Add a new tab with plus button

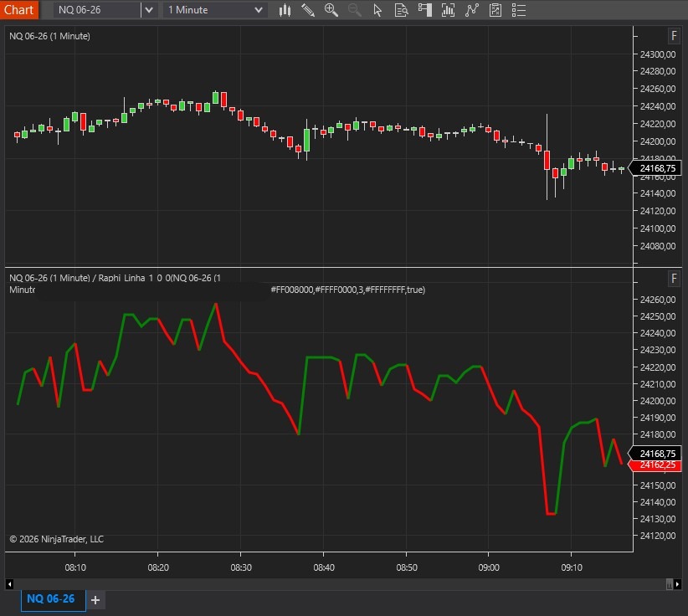(x=95, y=600)
